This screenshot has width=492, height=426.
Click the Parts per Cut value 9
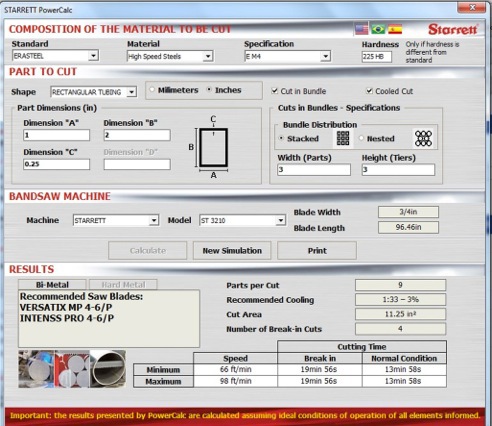click(400, 285)
